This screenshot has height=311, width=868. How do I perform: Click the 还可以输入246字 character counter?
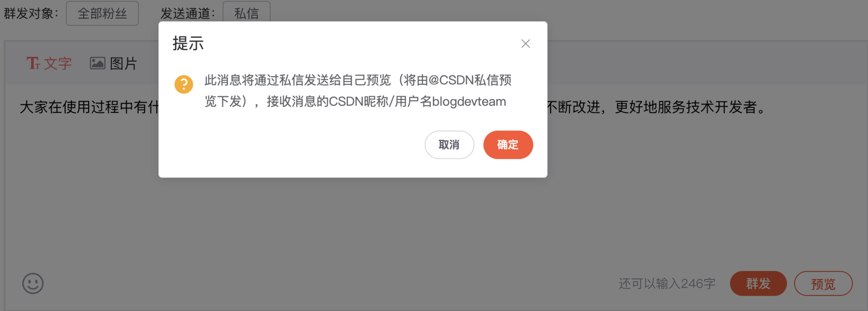tap(667, 283)
